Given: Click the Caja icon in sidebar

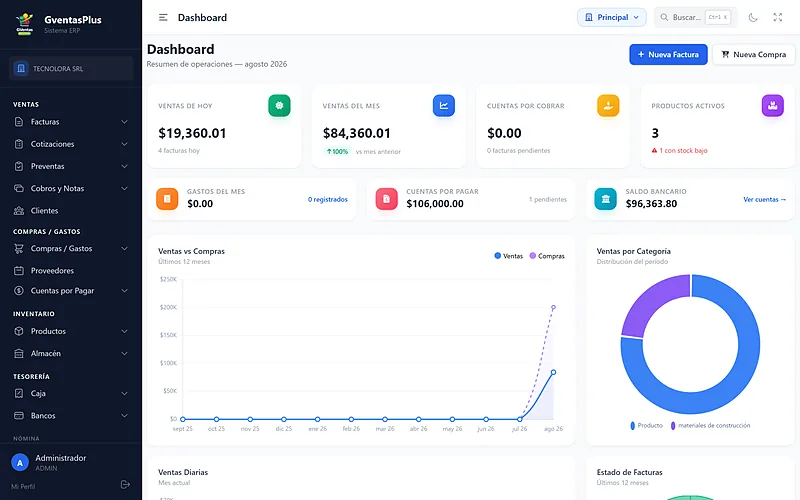Looking at the screenshot, I should click(x=19, y=393).
